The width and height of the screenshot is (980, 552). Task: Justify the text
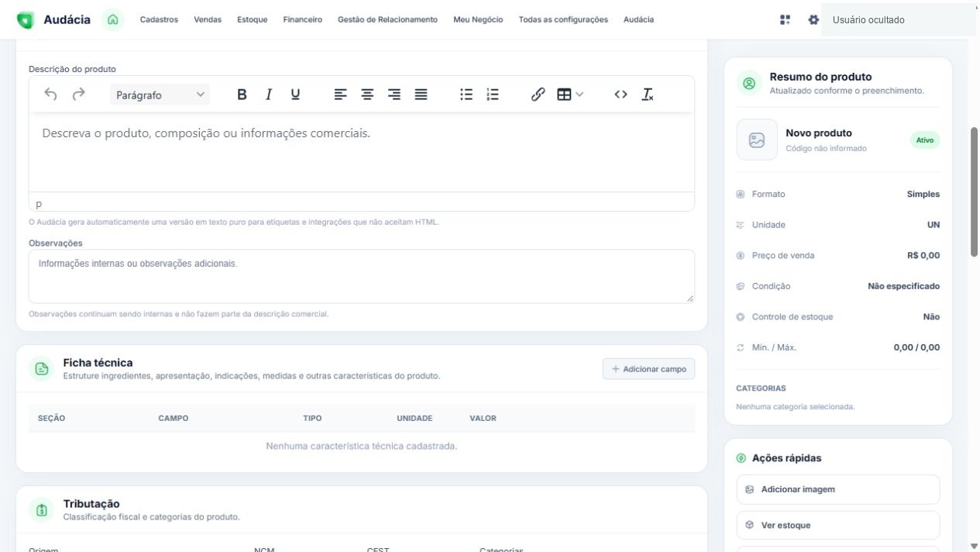click(x=421, y=95)
